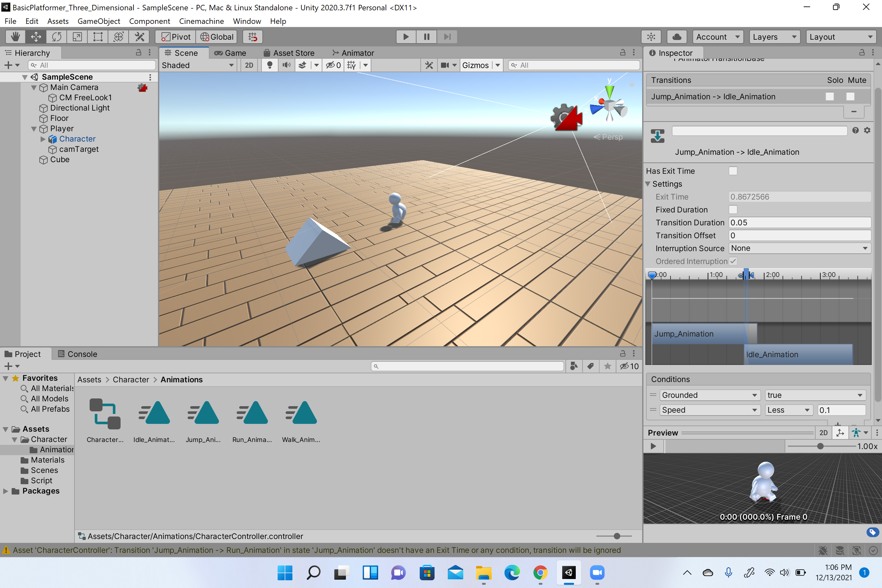Image resolution: width=882 pixels, height=588 pixels.
Task: Click the Step frame button
Action: [x=447, y=37]
